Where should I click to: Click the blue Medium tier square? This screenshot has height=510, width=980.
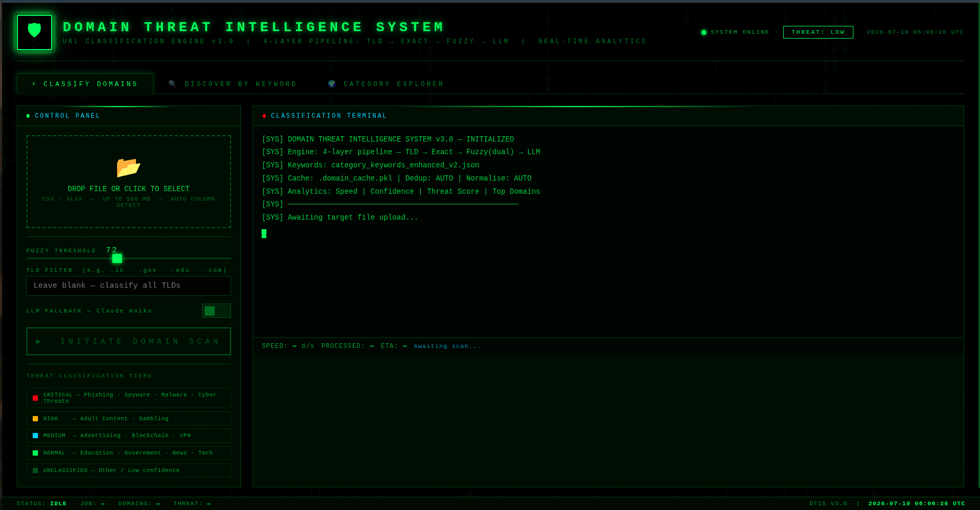[35, 436]
